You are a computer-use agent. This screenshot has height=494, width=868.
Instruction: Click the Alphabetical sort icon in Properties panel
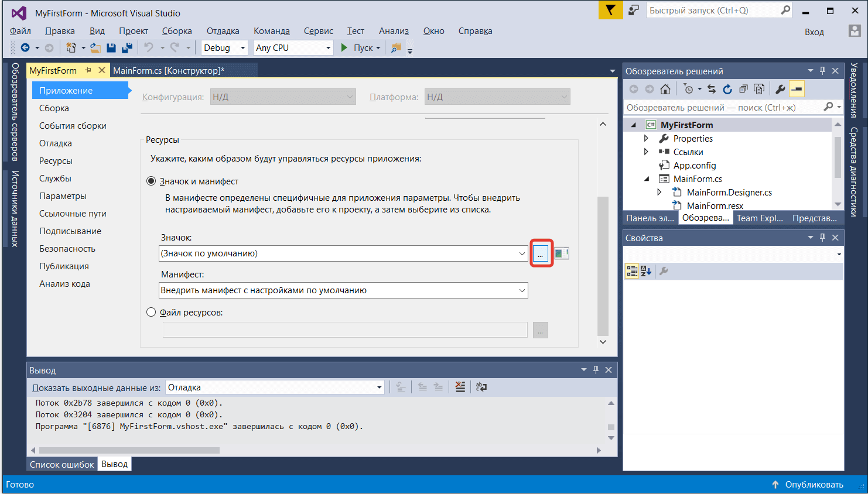646,271
